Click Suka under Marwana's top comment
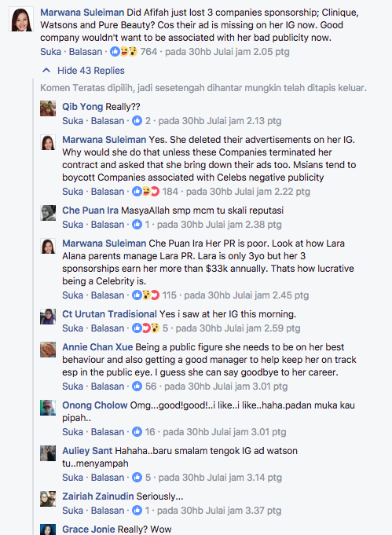This screenshot has width=392, height=535. [50, 52]
